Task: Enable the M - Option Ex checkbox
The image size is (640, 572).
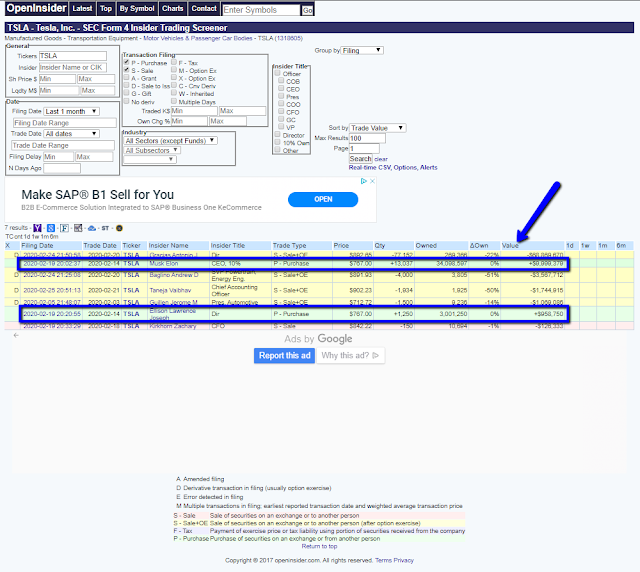Action: point(174,70)
